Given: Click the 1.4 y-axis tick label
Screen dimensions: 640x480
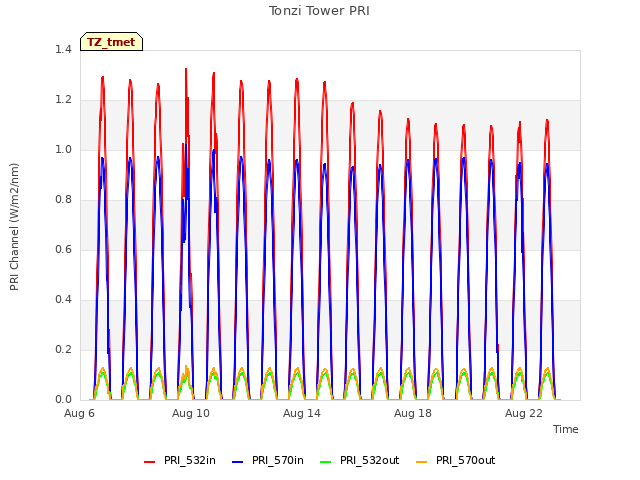Looking at the screenshot, I should pos(63,50).
